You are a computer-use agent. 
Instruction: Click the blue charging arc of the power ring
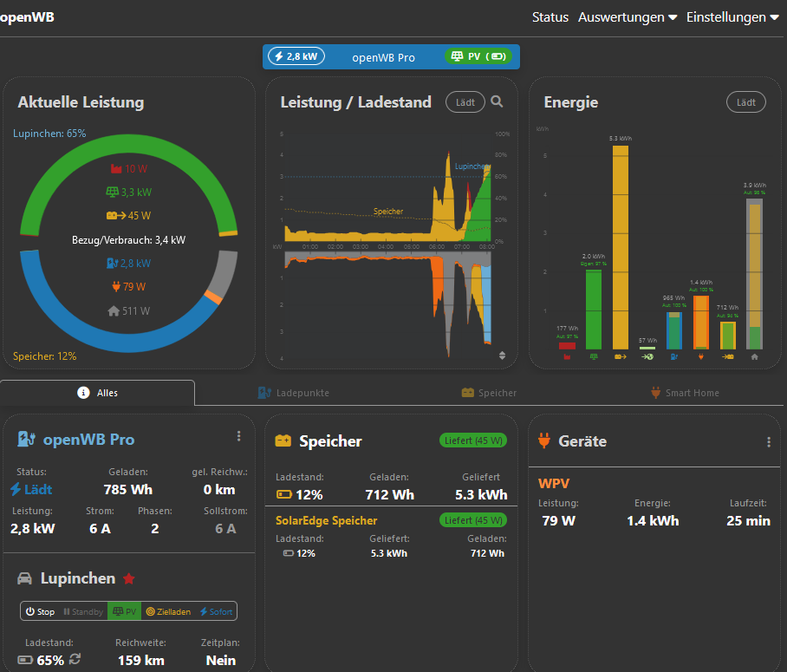point(110,341)
